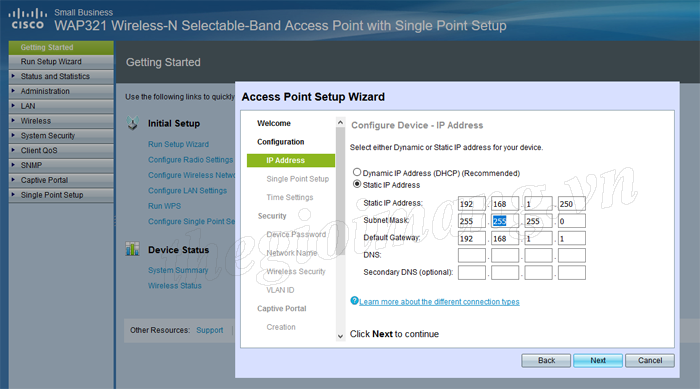Screen dimensions: 700x389
Task: Open Learn more about connection types link
Action: click(x=439, y=302)
